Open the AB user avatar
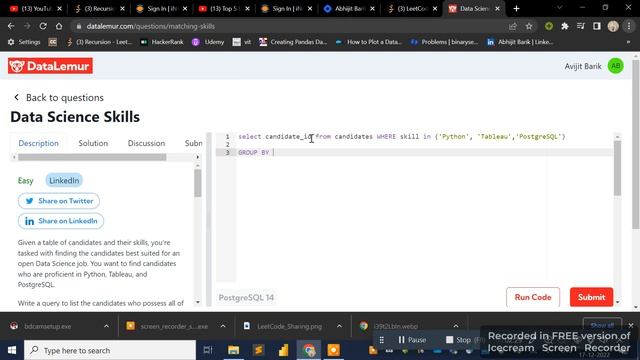This screenshot has height=360, width=640. (615, 66)
